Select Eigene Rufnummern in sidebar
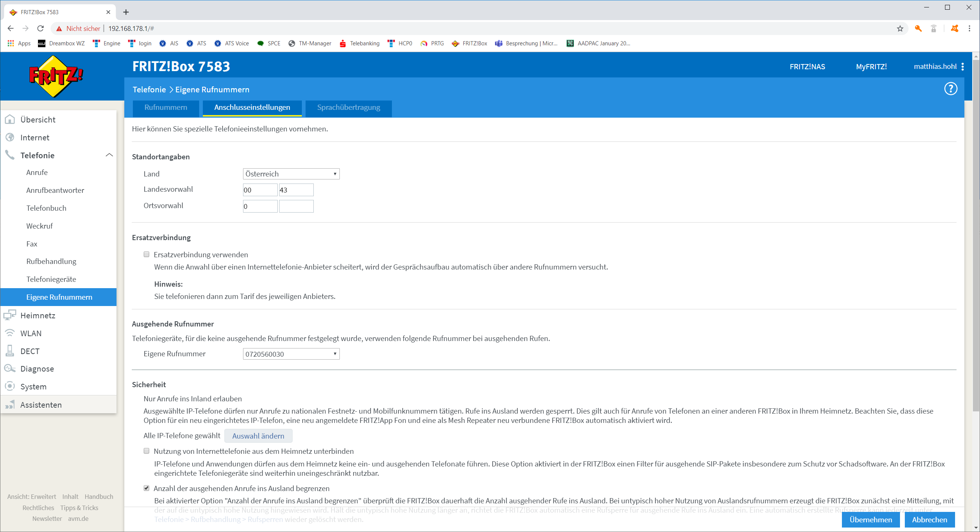Image resolution: width=980 pixels, height=532 pixels. click(58, 297)
